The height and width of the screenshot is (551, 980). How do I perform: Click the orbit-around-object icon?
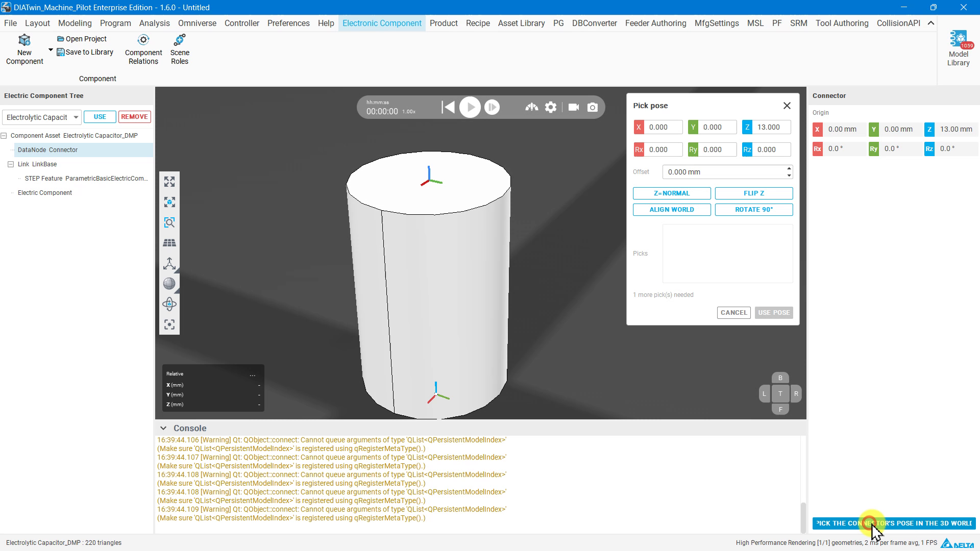[x=169, y=305]
